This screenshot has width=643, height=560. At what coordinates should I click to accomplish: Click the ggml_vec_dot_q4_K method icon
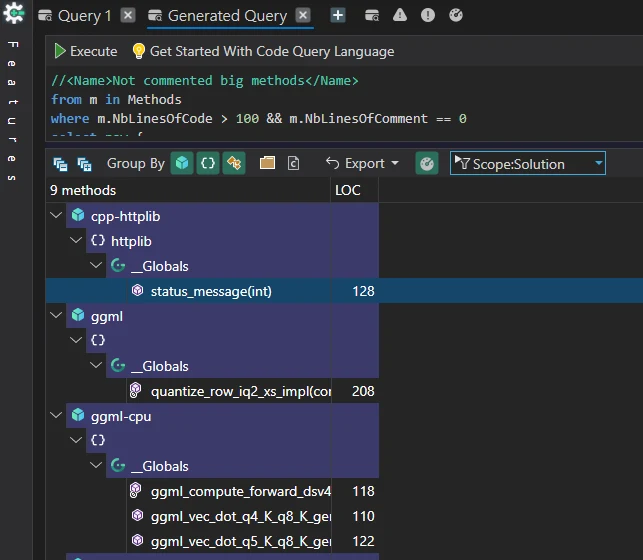[x=137, y=515]
